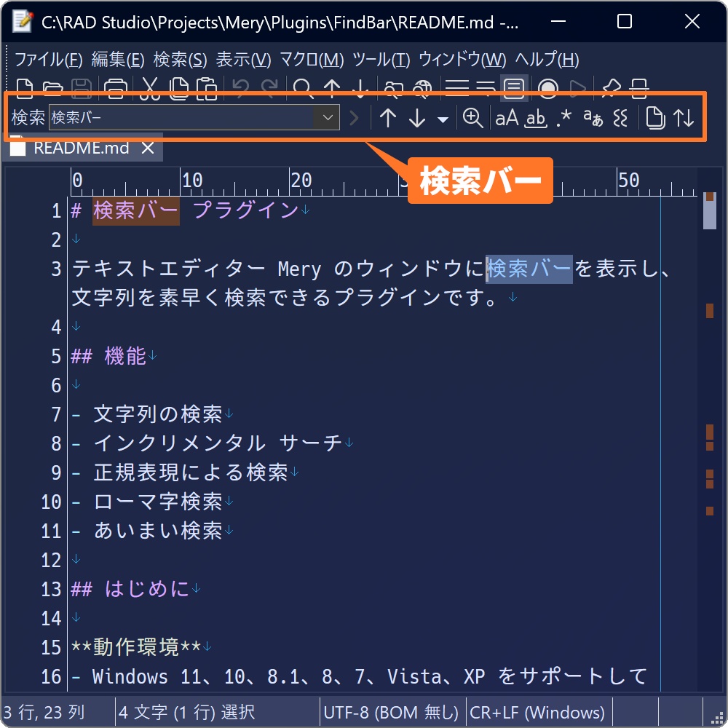Open the 編集(E) menu
Screen dimensions: 728x728
pyautogui.click(x=118, y=60)
